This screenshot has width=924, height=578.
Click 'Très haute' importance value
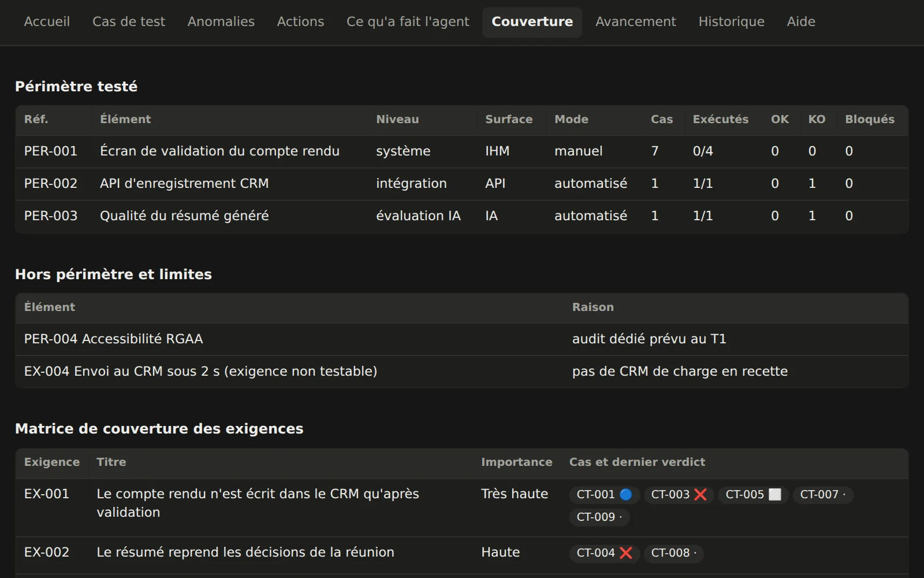click(x=515, y=494)
